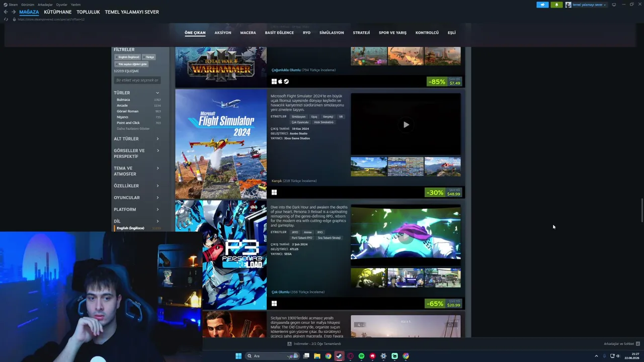
Task: Show more genres with 'Daha Fazlasını Göster'
Action: [133, 129]
